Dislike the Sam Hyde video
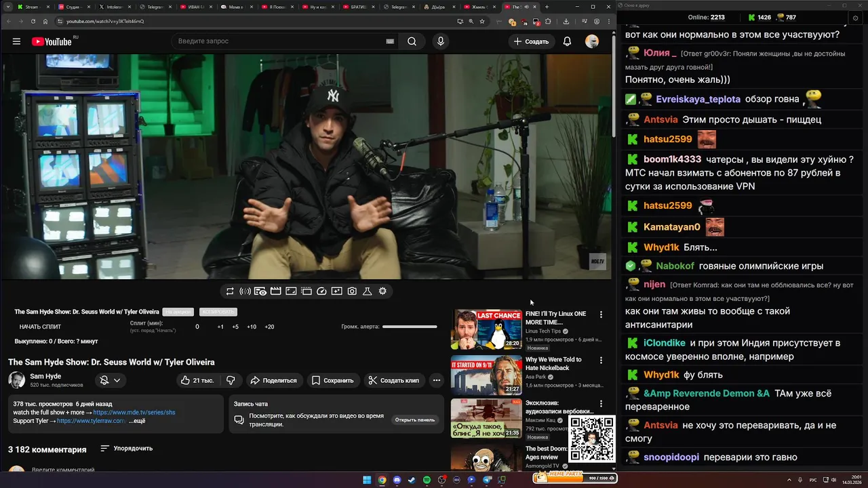Viewport: 868px width, 488px height. point(231,380)
